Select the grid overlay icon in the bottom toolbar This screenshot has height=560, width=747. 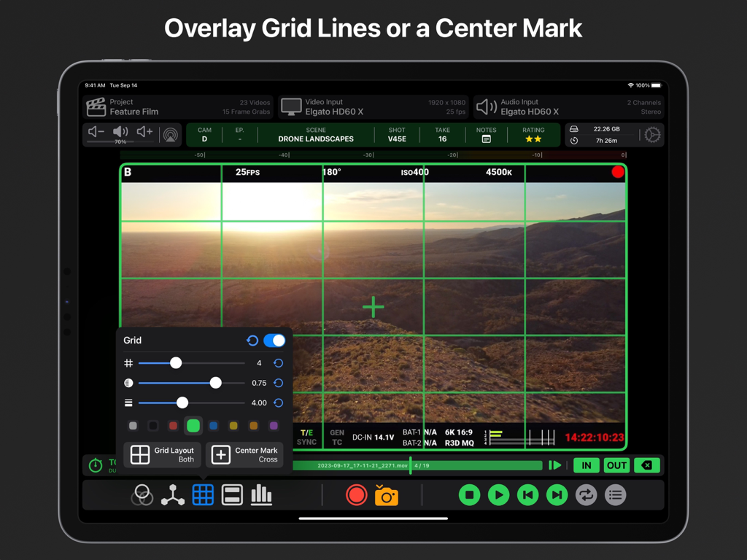(x=203, y=495)
